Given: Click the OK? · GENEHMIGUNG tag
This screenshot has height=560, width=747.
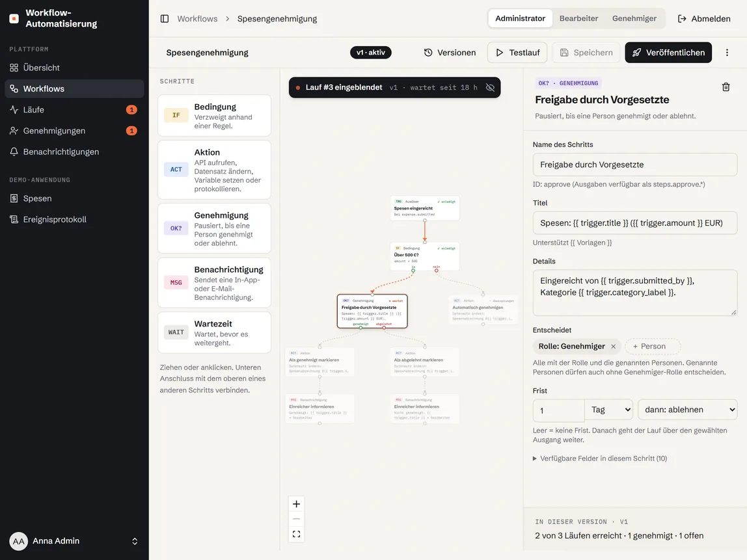Looking at the screenshot, I should (x=568, y=83).
